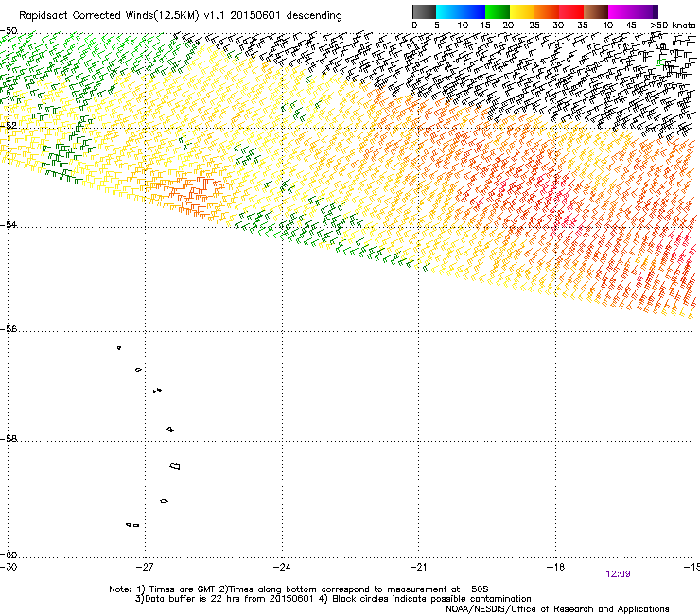Image resolution: width=700 pixels, height=615 pixels.
Task: Click the brown 35-40 knots legend swatch
Action: click(596, 11)
